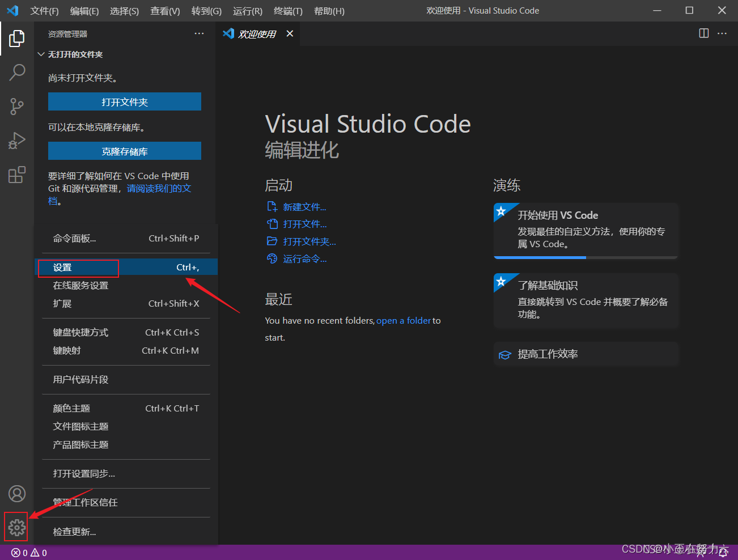The image size is (738, 560).
Task: Click the 开始使用 VS Code progress bar
Action: (x=586, y=257)
